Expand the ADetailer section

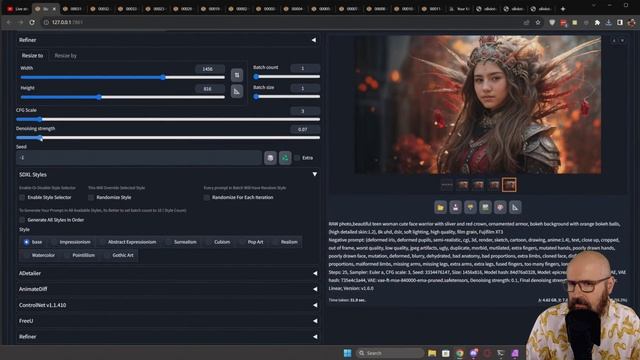[315, 273]
